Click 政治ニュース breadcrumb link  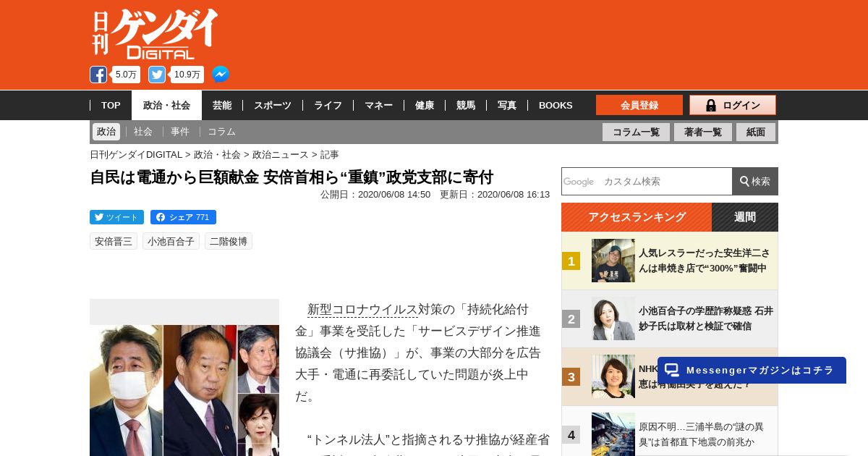click(x=280, y=155)
